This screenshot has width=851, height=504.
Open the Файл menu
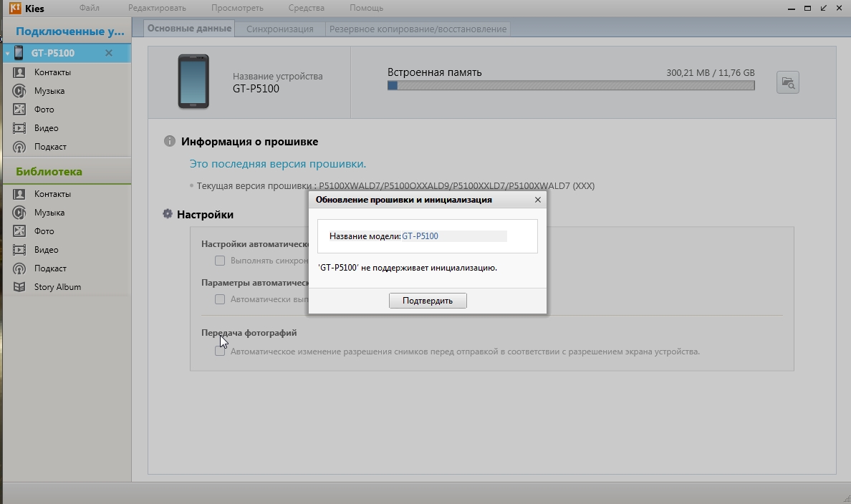(89, 8)
